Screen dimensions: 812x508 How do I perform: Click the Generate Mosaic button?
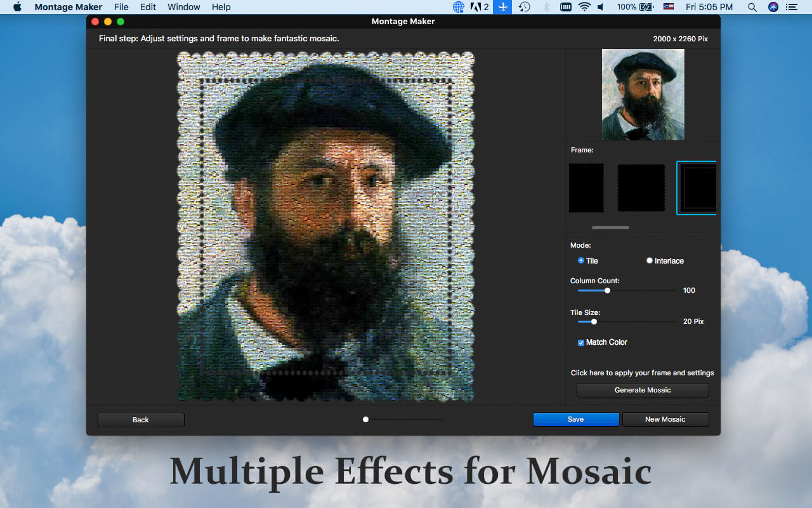[642, 390]
